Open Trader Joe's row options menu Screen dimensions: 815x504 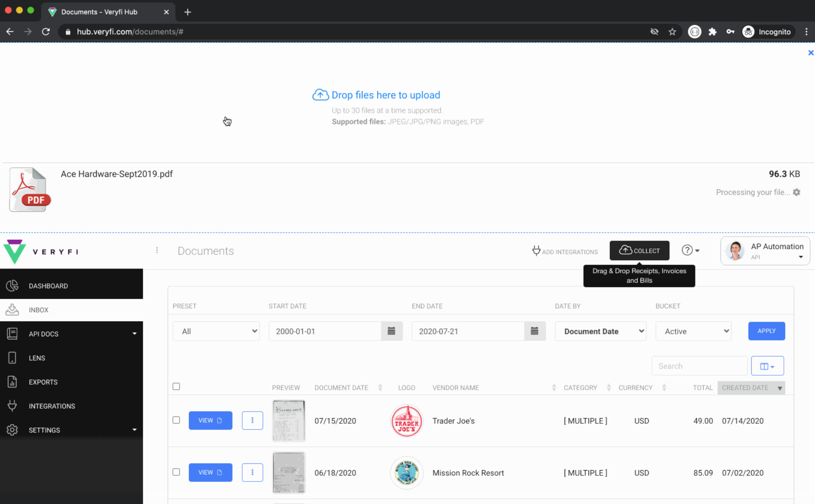252,421
